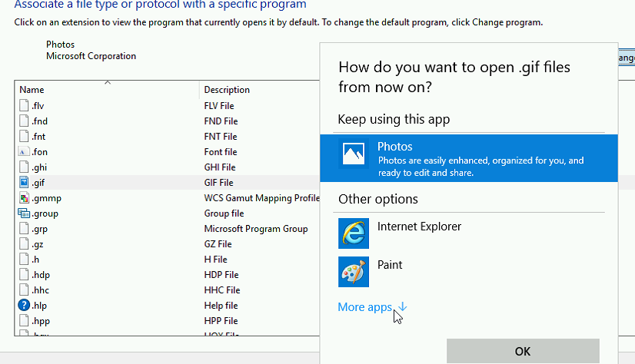The height and width of the screenshot is (364, 635).
Task: Click the 'Help file' description
Action: [221, 306]
